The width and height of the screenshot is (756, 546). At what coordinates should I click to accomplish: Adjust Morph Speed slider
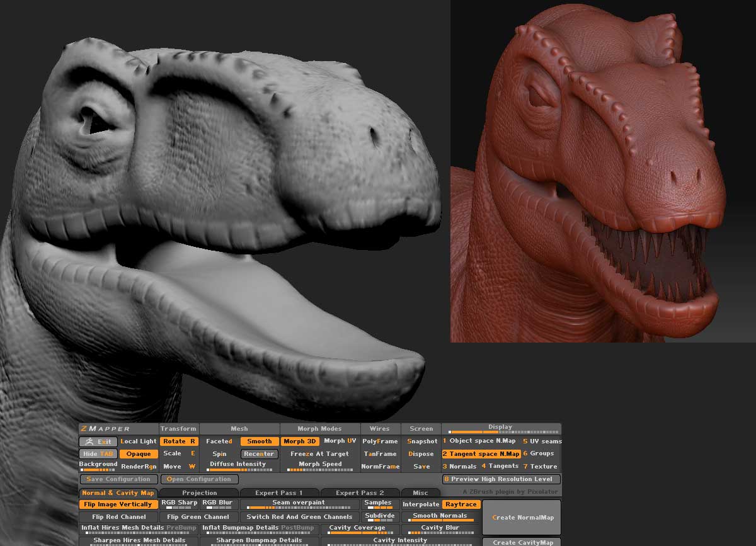[320, 466]
